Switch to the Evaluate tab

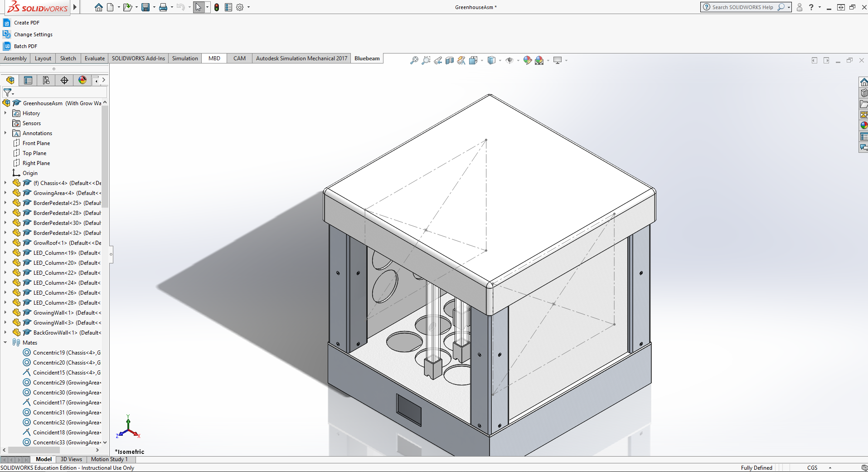(95, 58)
